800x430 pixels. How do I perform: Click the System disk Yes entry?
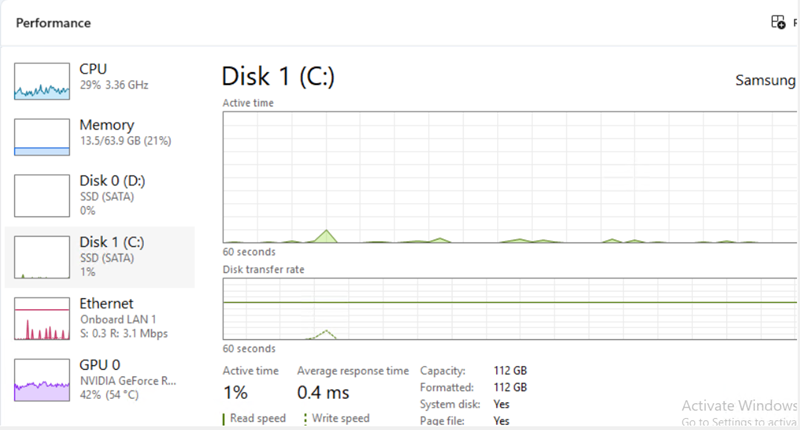coord(501,404)
